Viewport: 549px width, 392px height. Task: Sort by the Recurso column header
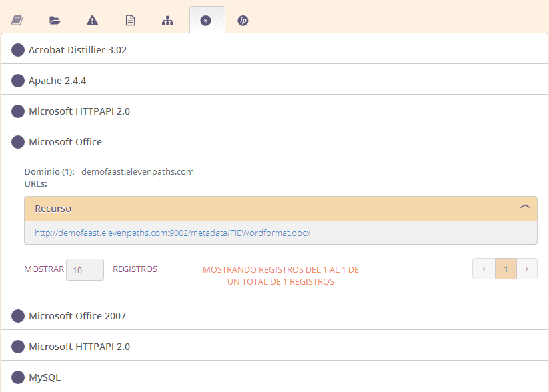point(281,209)
